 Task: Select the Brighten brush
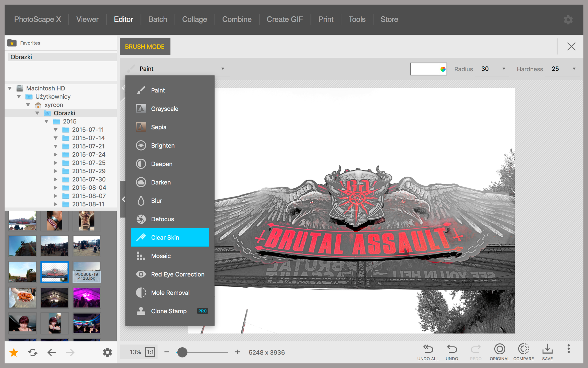[x=170, y=145]
